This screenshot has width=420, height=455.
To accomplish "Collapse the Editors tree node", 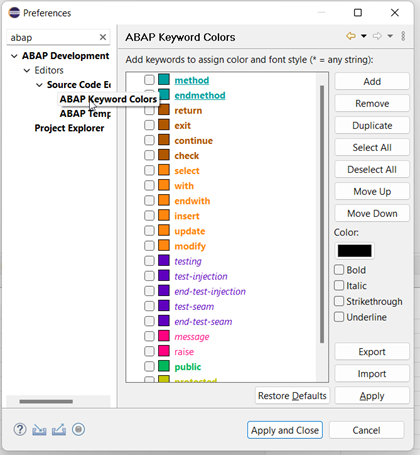I will click(x=27, y=70).
